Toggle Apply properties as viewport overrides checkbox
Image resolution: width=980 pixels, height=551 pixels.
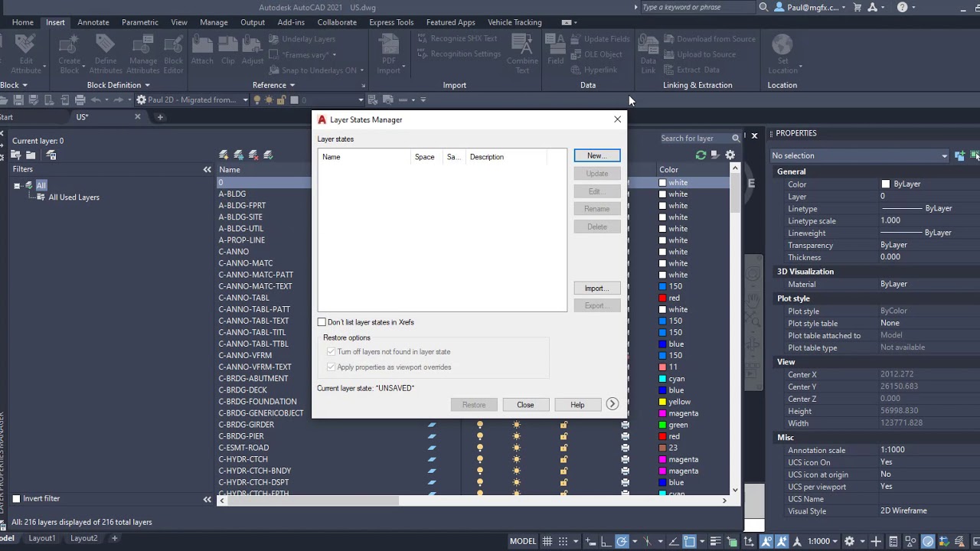click(332, 367)
